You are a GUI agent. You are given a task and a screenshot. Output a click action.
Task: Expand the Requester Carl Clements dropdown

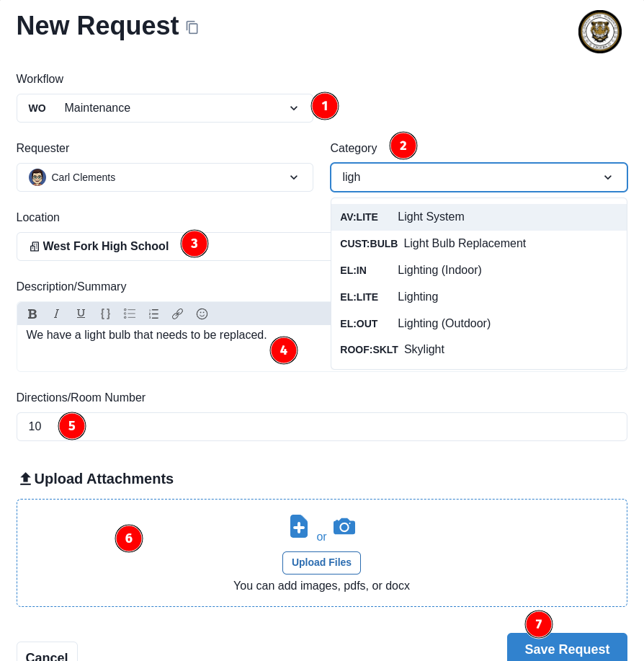tap(165, 177)
